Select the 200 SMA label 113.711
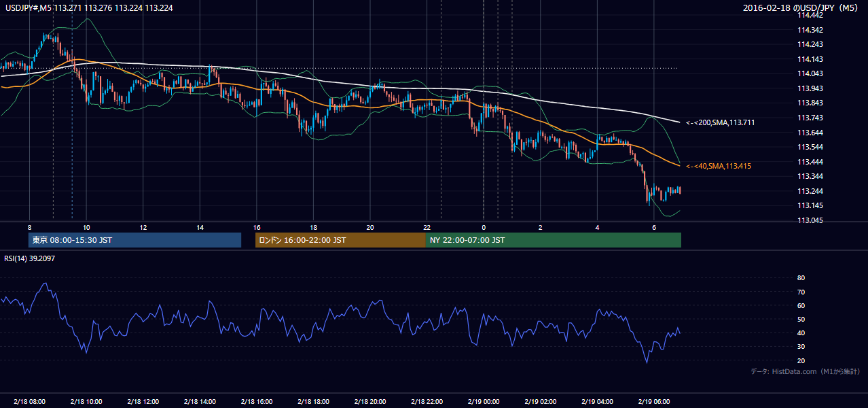Screen dimensions: 868x408 pyautogui.click(x=720, y=122)
